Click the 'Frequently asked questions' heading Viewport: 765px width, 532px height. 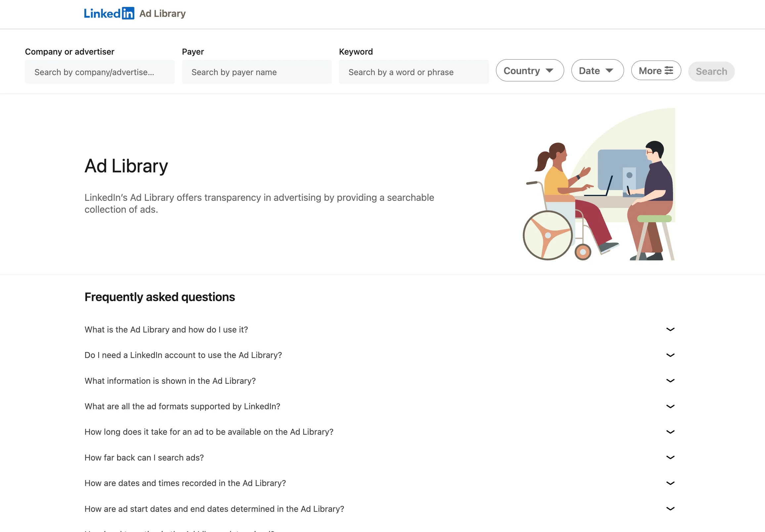point(159,297)
